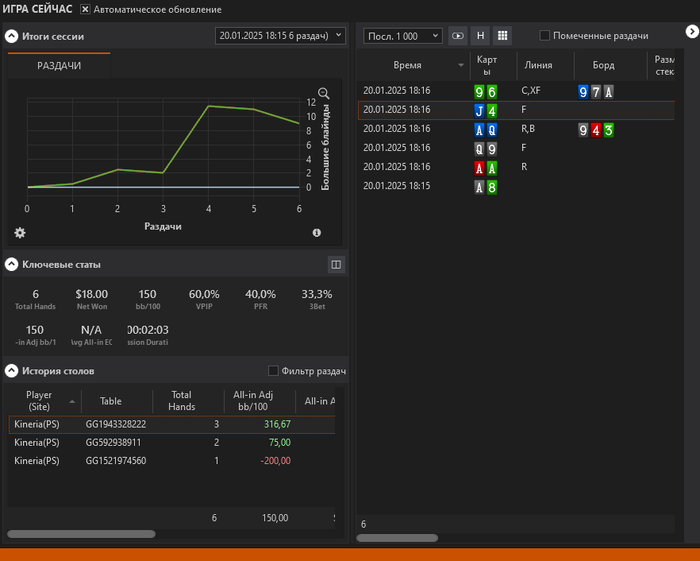Open the Посл. 1 000 dropdown
The width and height of the screenshot is (700, 561).
click(x=404, y=36)
